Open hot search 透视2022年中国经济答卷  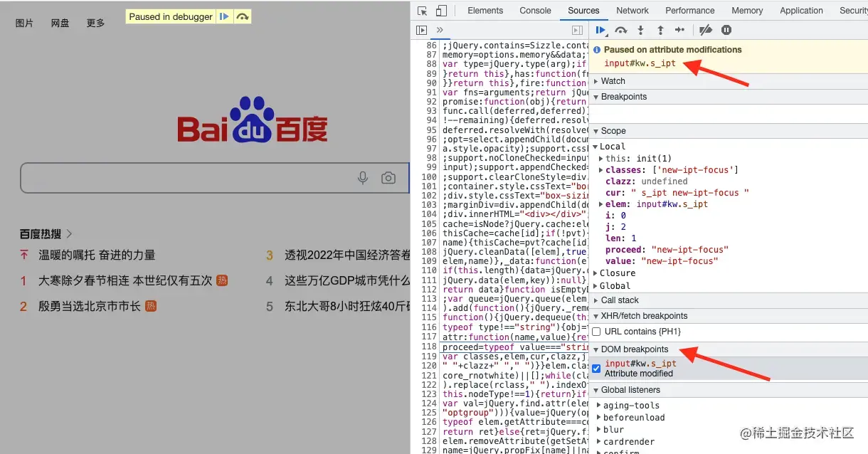click(348, 255)
